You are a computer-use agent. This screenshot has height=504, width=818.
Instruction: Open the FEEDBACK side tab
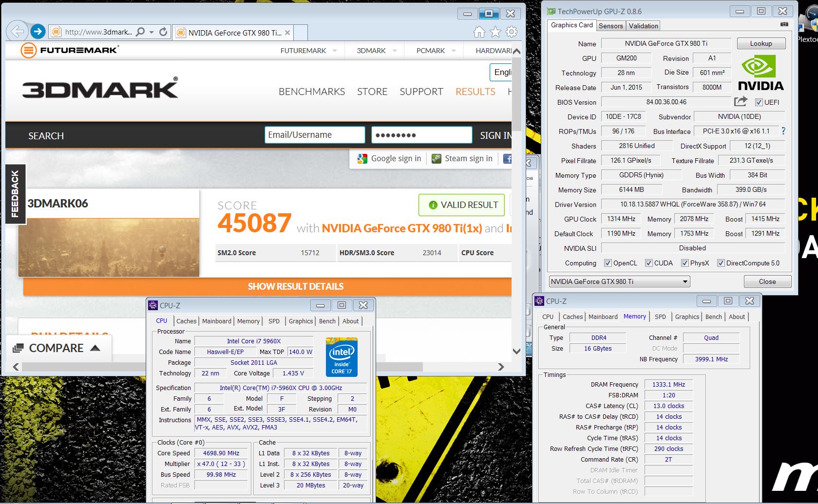point(15,194)
